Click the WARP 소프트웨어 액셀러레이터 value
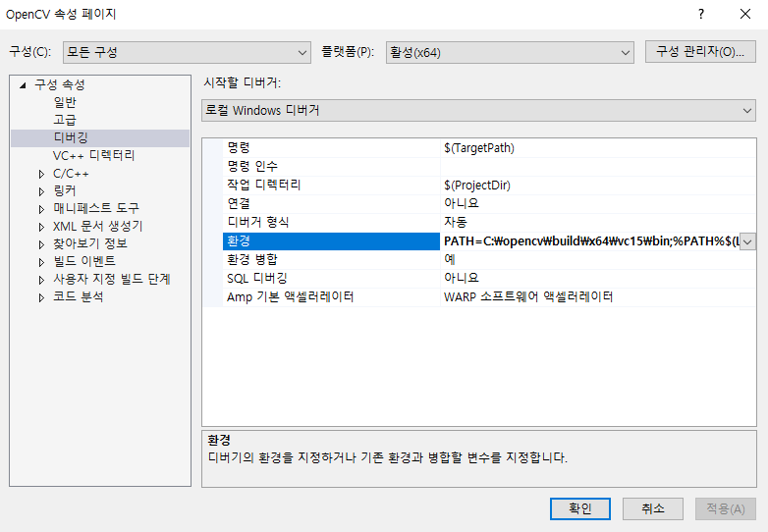 tap(597, 297)
